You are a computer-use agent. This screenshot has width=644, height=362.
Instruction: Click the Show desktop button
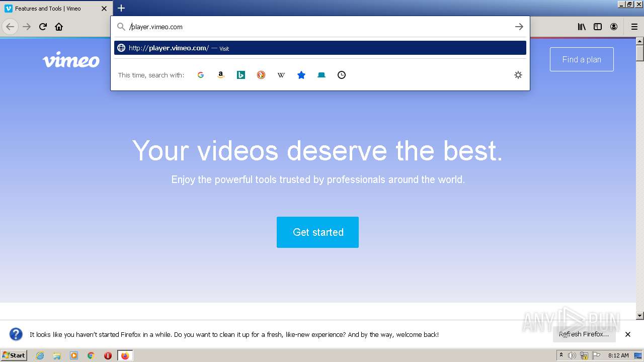(638, 355)
